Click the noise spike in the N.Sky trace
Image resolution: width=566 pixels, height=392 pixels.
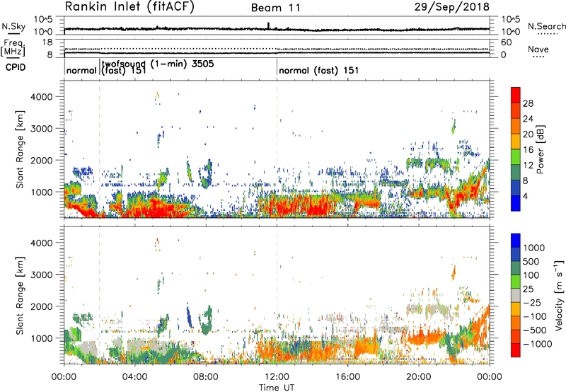point(268,25)
